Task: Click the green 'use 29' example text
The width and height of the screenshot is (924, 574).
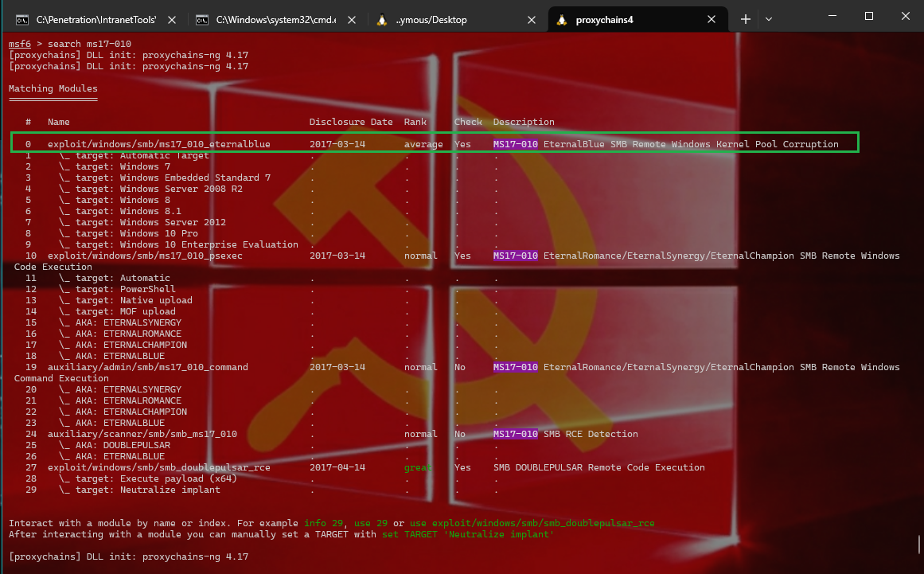Action: 371,523
